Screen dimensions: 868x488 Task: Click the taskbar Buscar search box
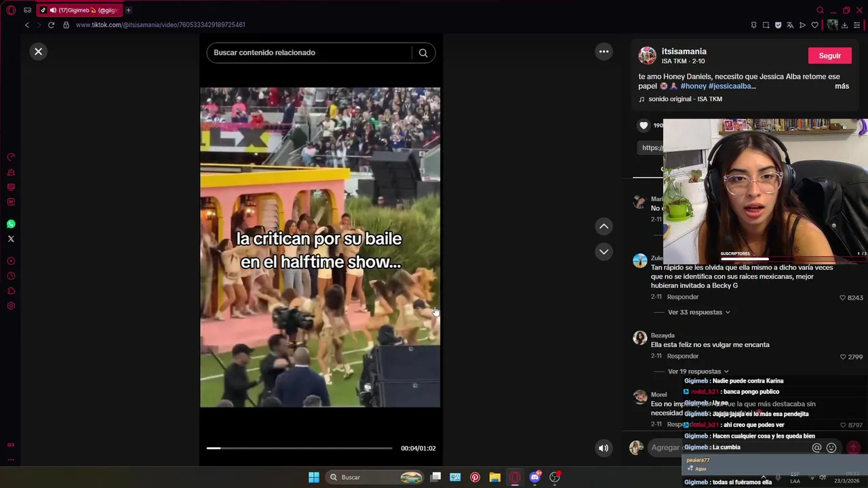coord(376,477)
